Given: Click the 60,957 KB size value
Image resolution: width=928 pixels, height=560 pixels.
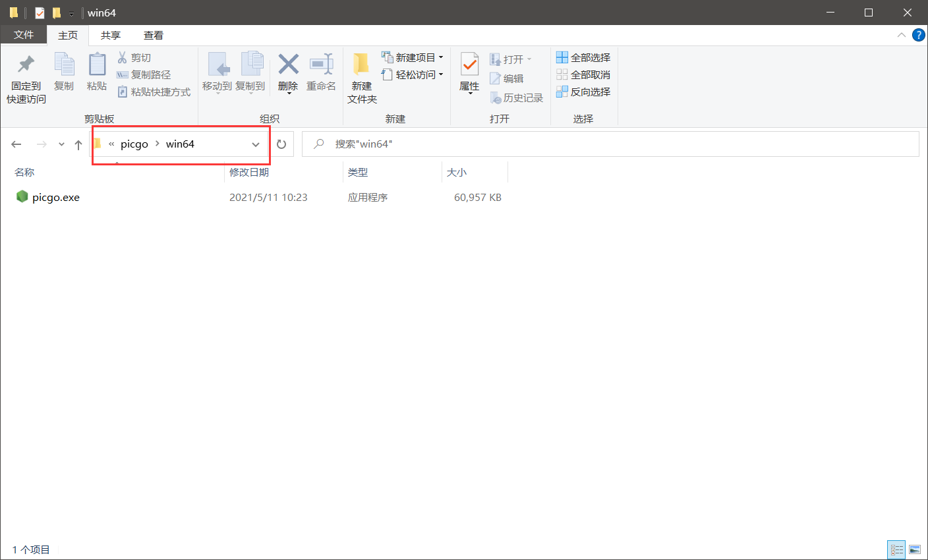Looking at the screenshot, I should tap(478, 198).
